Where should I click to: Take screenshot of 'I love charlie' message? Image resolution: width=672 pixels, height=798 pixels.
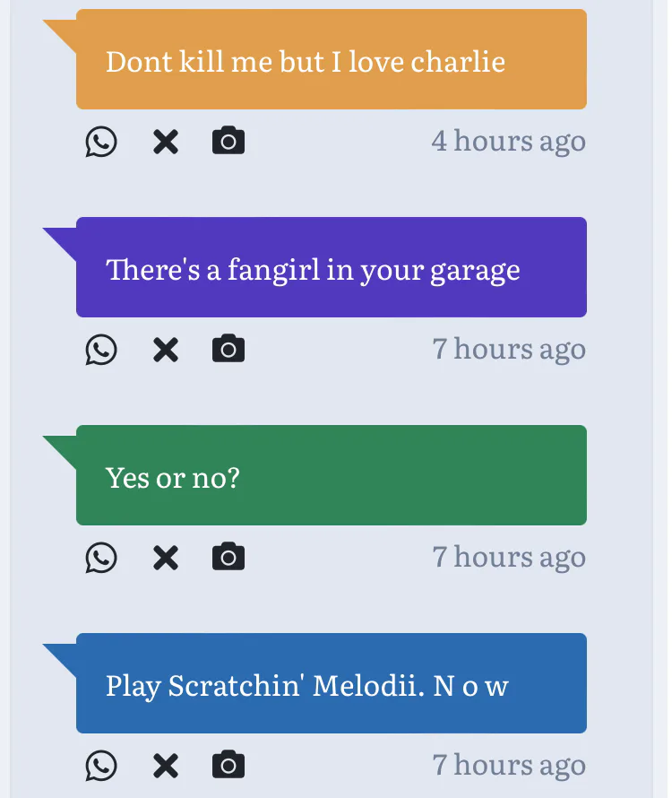click(x=228, y=141)
